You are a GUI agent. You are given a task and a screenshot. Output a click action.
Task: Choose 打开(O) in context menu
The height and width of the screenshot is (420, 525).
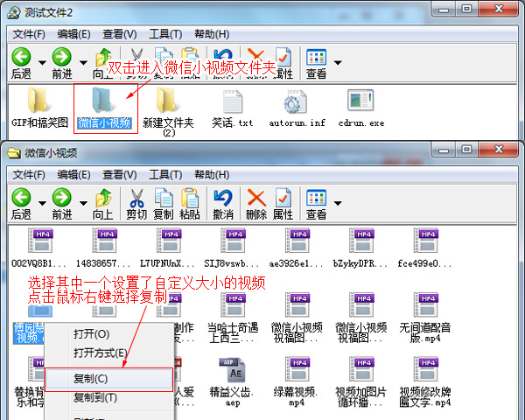pos(109,334)
